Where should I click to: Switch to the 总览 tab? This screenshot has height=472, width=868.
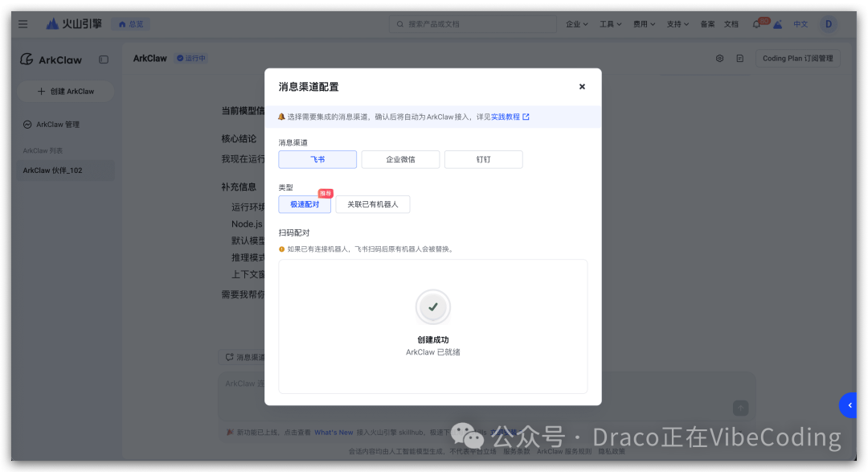130,23
